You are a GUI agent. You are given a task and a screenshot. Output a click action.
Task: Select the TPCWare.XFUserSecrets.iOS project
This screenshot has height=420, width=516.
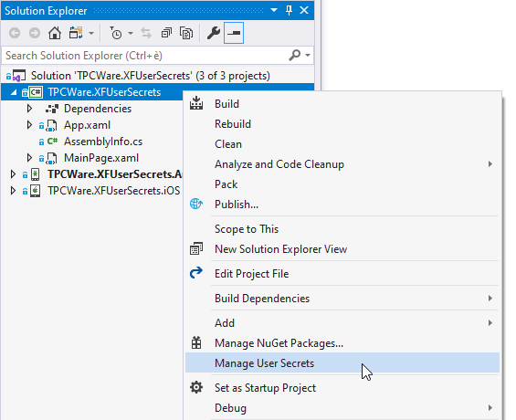pos(114,191)
